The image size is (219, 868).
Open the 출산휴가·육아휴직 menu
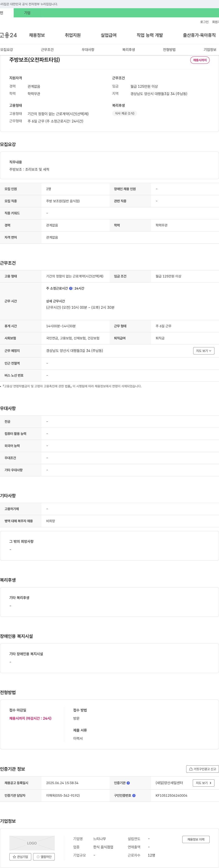199,35
